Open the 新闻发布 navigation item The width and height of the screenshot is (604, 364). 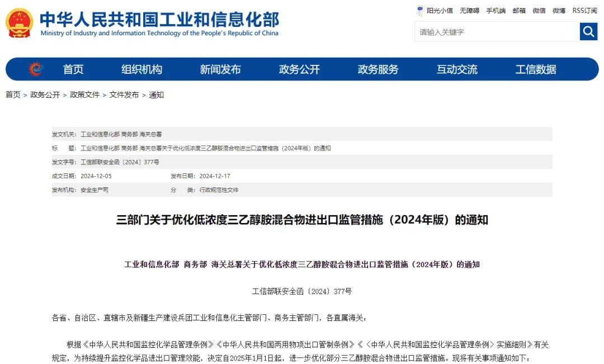coord(220,69)
